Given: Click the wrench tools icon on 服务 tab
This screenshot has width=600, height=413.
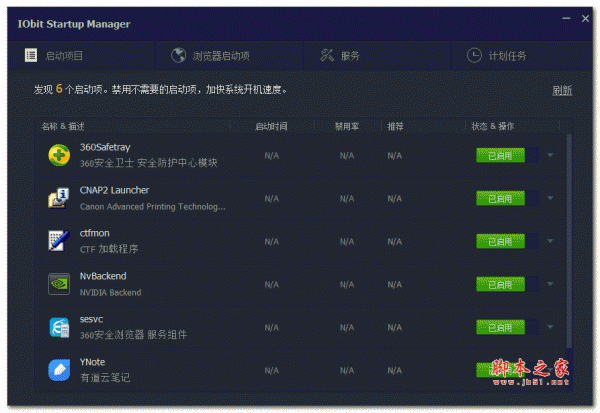Looking at the screenshot, I should coord(327,55).
